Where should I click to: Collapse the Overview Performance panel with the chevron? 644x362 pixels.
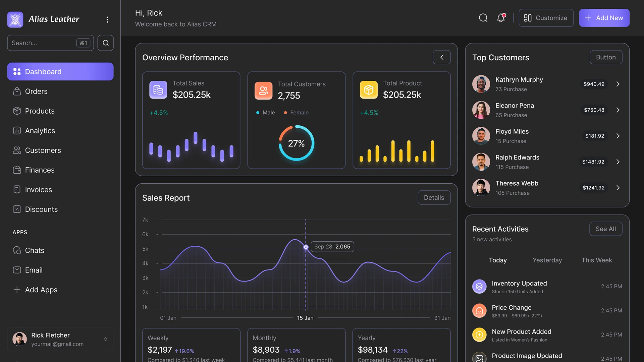tap(442, 57)
